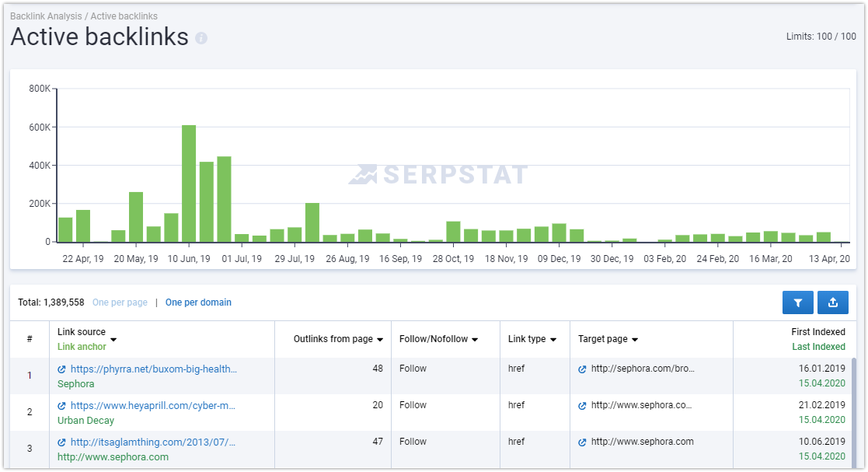Click the info icon beside Active backlinks

[x=201, y=38]
